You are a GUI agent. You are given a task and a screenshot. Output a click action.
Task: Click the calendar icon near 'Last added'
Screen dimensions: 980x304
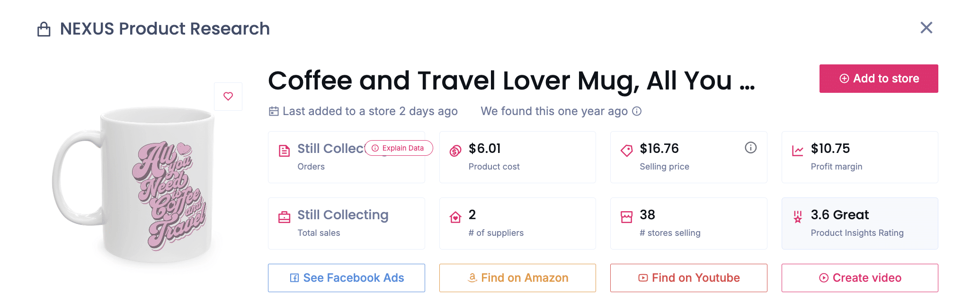[x=273, y=111]
